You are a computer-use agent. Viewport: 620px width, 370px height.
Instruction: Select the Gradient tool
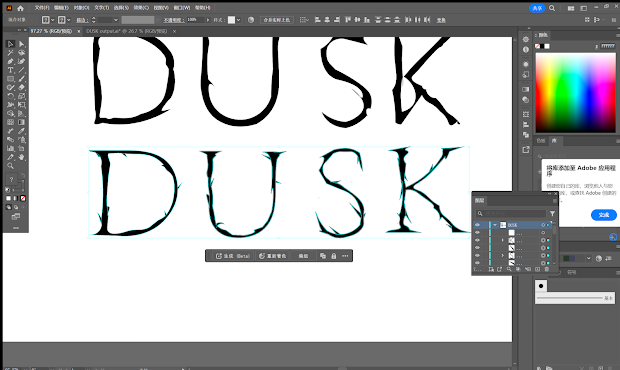click(x=21, y=122)
